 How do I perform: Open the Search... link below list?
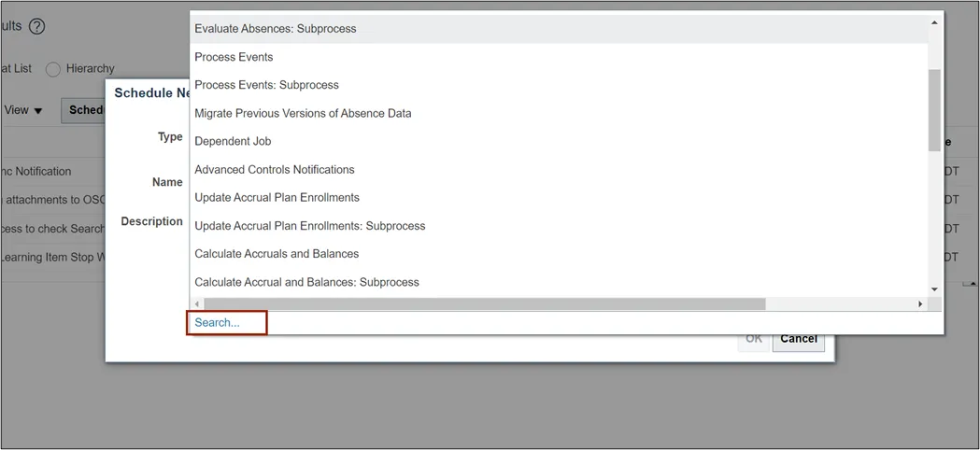[218, 323]
